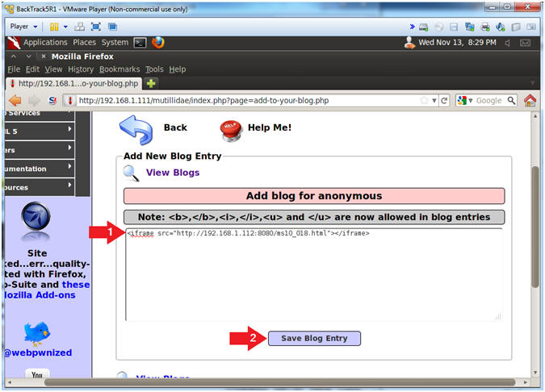
Task: Click the send Ctrl+Alt+Del icon
Action: pos(80,27)
